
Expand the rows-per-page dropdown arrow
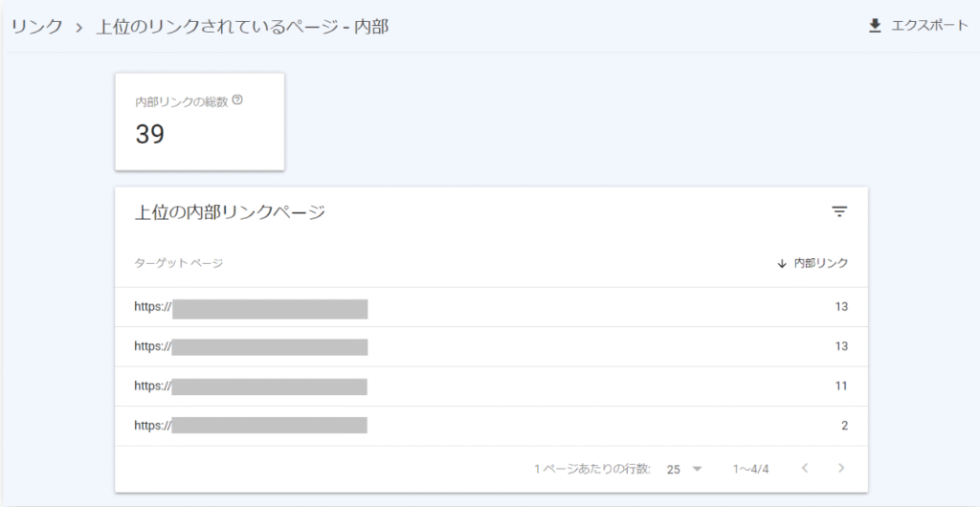pyautogui.click(x=697, y=469)
